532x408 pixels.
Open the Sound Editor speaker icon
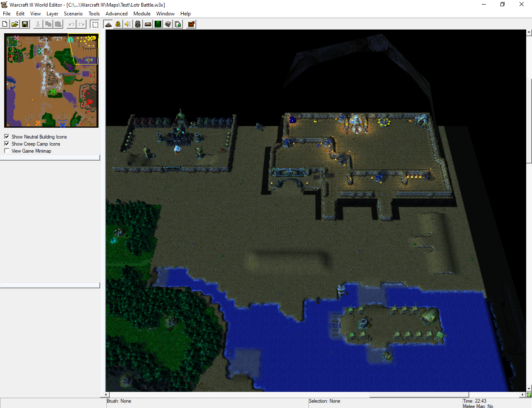coord(128,24)
